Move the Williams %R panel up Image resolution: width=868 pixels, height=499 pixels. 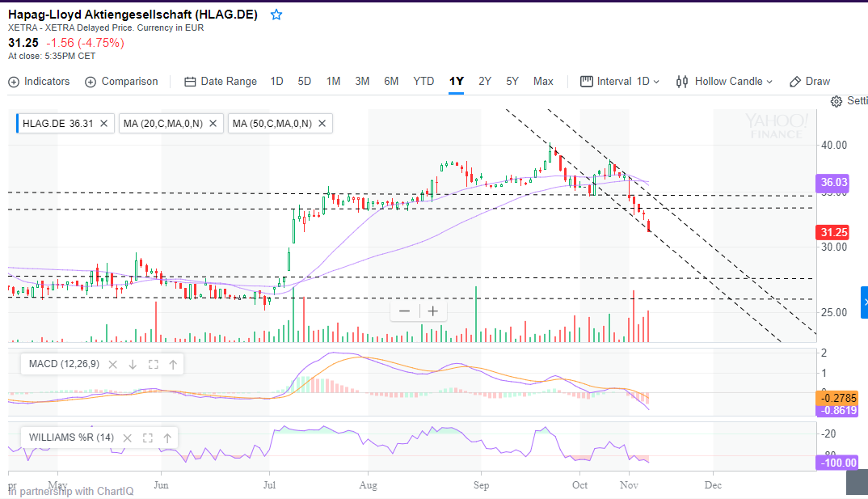(x=167, y=438)
